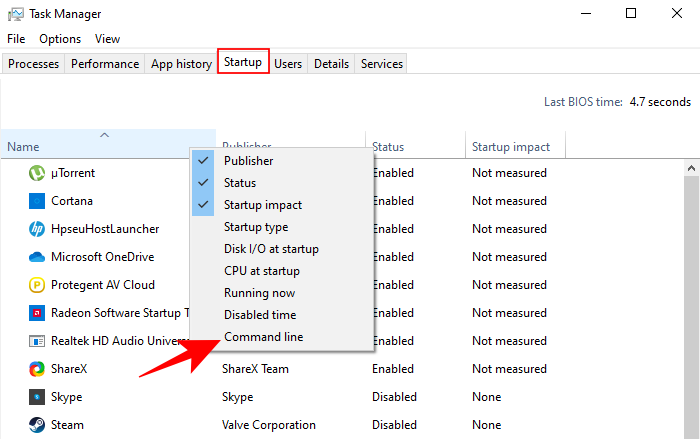Select the Steam app icon
This screenshot has width=700, height=439.
click(x=36, y=425)
